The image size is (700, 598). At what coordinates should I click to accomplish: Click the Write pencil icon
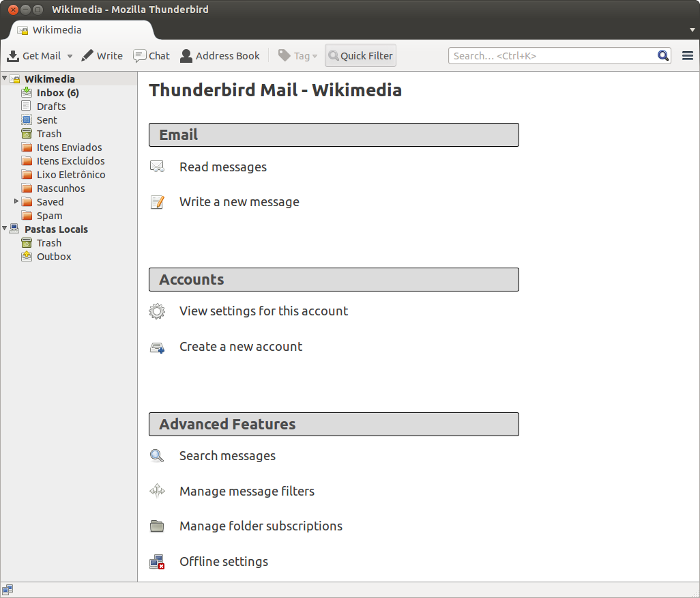coord(87,55)
